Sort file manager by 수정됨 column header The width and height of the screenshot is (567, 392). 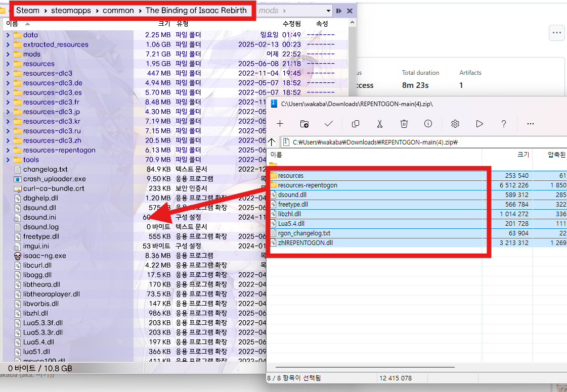click(x=291, y=24)
